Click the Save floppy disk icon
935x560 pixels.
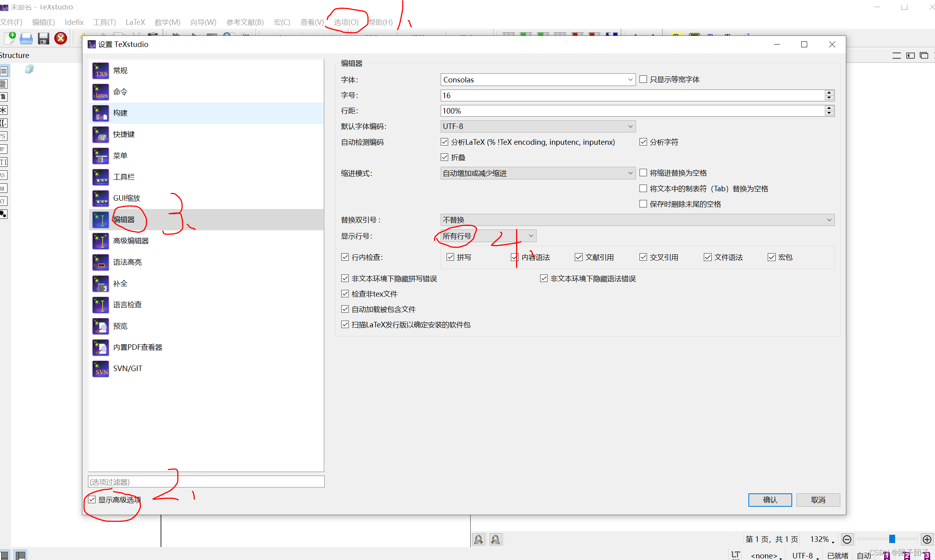(43, 39)
